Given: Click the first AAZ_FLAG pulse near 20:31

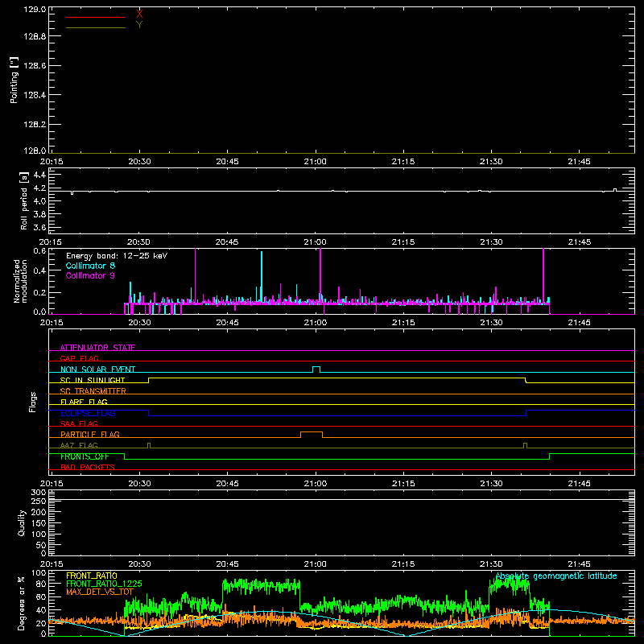Looking at the screenshot, I should click(149, 445).
